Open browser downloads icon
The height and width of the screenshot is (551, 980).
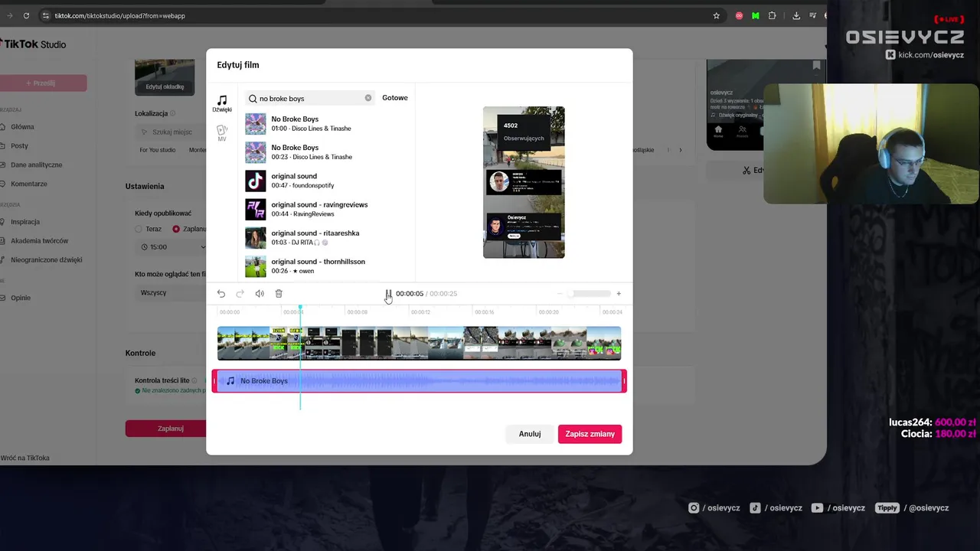pos(796,15)
